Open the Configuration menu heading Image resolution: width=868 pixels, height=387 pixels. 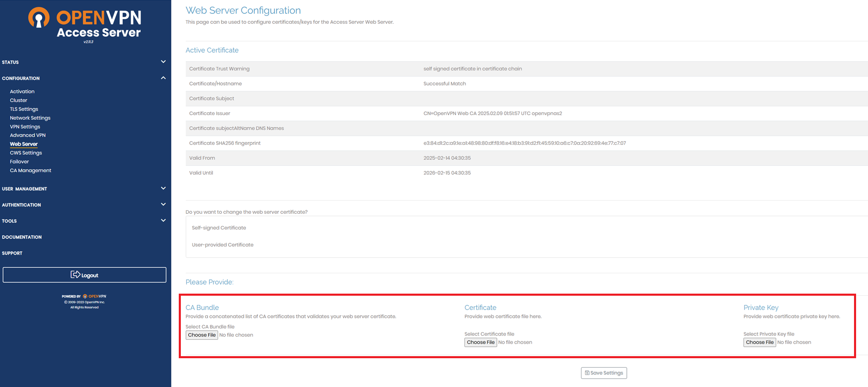point(21,78)
